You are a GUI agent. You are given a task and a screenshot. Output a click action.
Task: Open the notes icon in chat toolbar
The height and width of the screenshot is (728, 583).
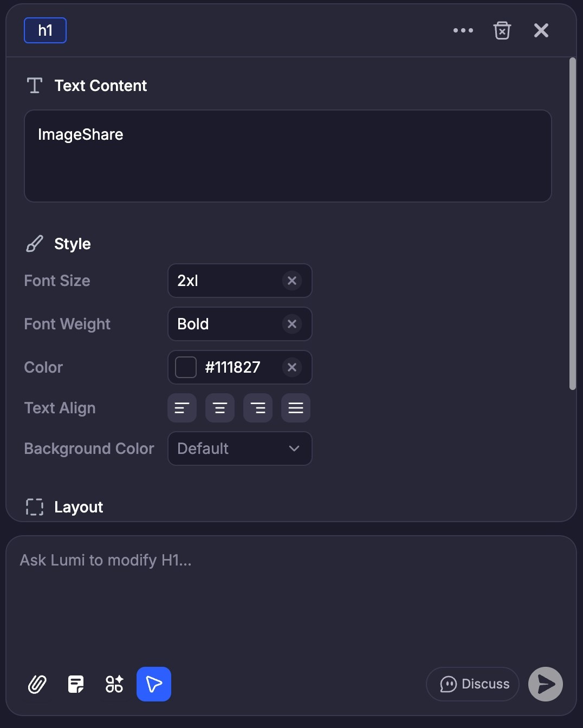pyautogui.click(x=76, y=684)
